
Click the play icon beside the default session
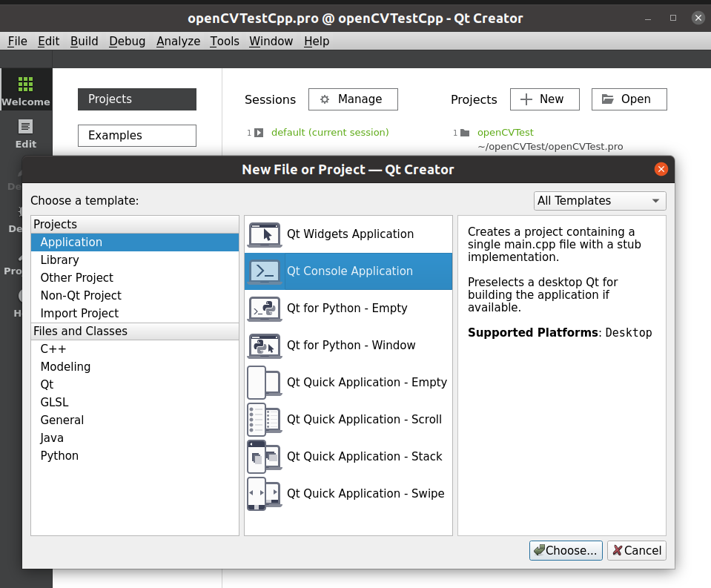coord(259,133)
